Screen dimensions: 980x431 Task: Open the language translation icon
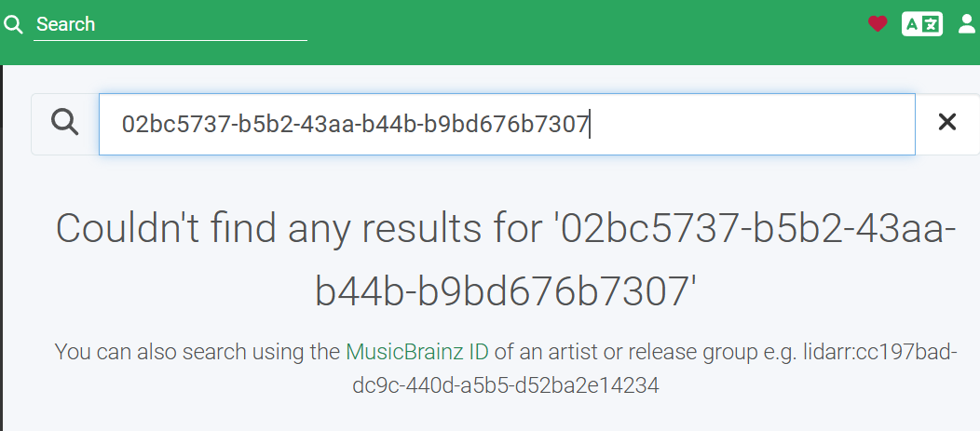click(921, 24)
